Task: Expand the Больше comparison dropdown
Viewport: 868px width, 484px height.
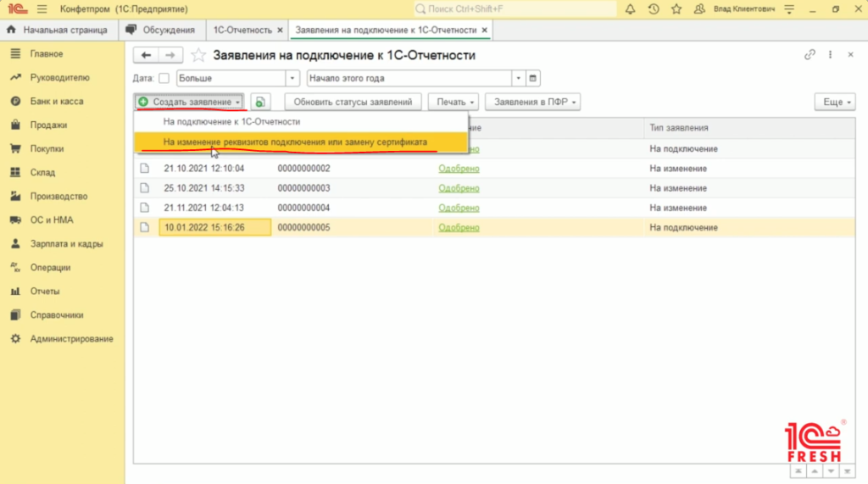Action: coord(292,78)
